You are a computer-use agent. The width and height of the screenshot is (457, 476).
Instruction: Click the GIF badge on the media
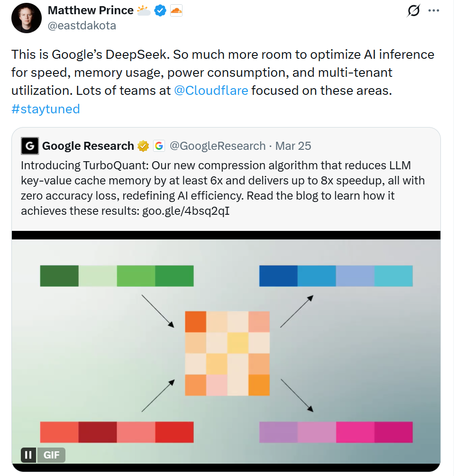click(51, 455)
